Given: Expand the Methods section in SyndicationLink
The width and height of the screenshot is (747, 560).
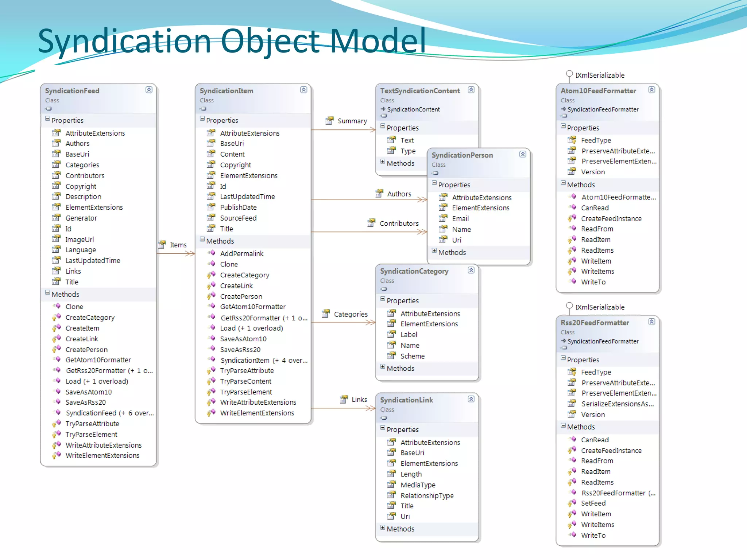Looking at the screenshot, I should [383, 528].
